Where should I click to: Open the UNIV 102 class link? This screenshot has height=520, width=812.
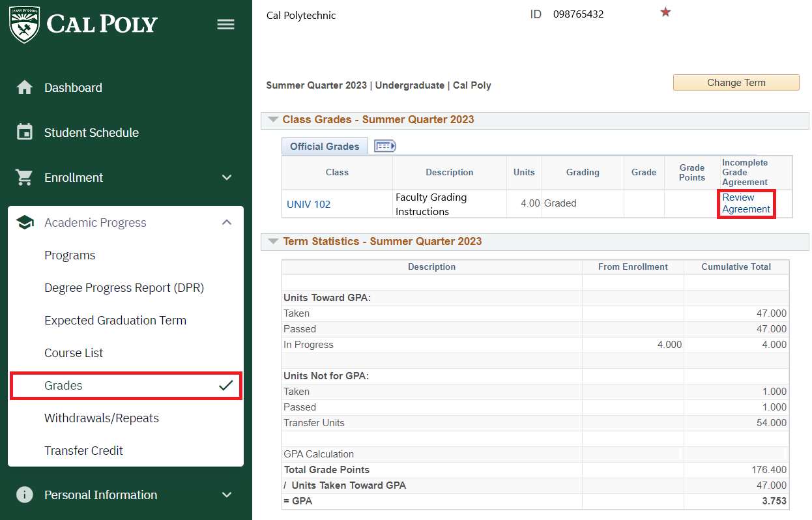tap(308, 204)
